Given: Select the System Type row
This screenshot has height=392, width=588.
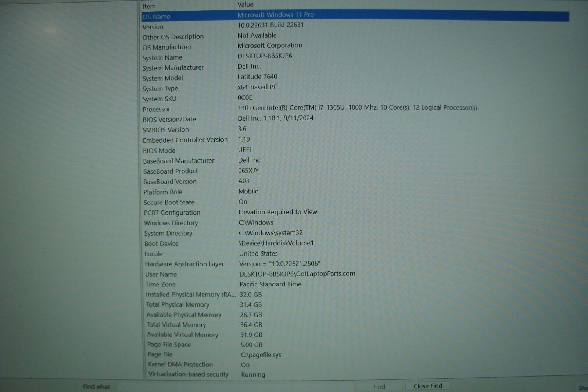Looking at the screenshot, I should 355,88.
